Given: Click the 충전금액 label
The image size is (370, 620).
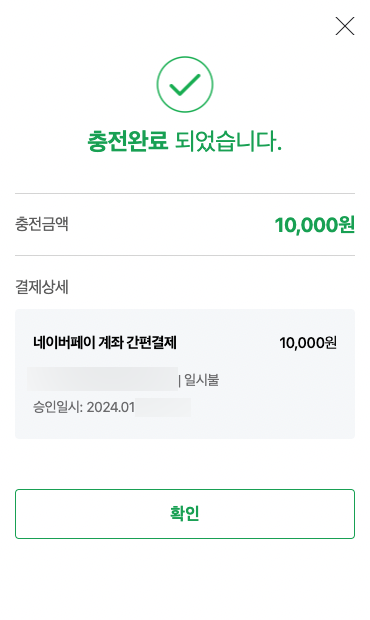Looking at the screenshot, I should [42, 224].
